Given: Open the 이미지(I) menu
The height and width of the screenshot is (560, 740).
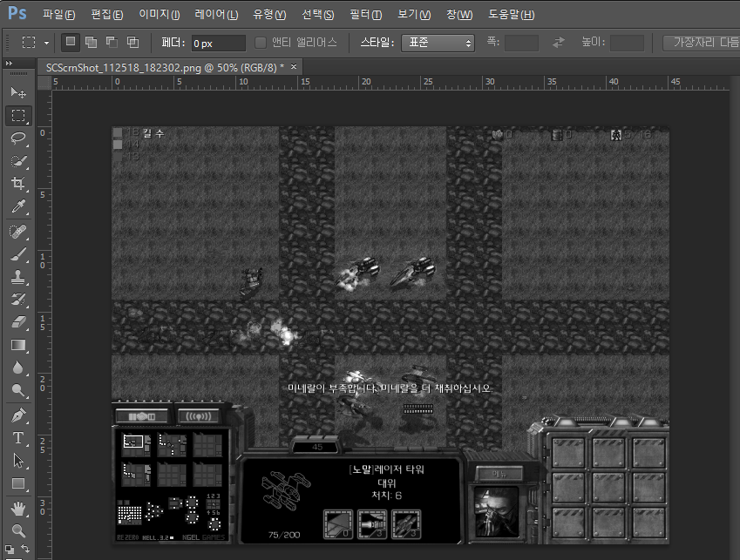Looking at the screenshot, I should click(x=159, y=15).
